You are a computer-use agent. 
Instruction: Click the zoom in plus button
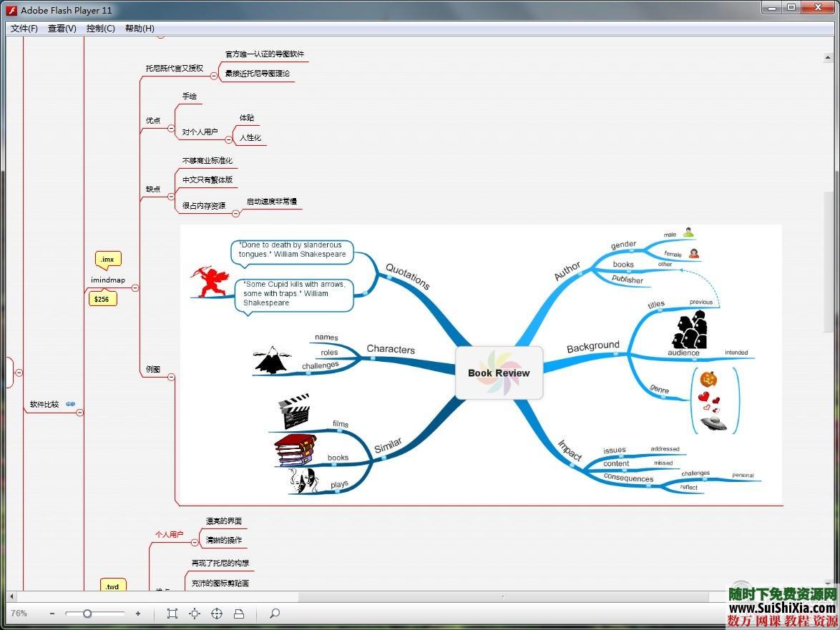[x=138, y=614]
